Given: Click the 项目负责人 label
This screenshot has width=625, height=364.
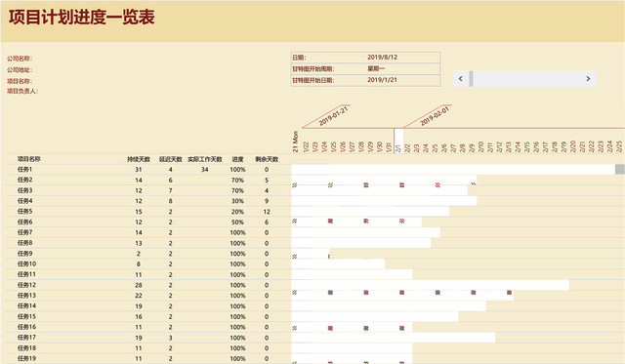Looking at the screenshot, I should tap(22, 91).
